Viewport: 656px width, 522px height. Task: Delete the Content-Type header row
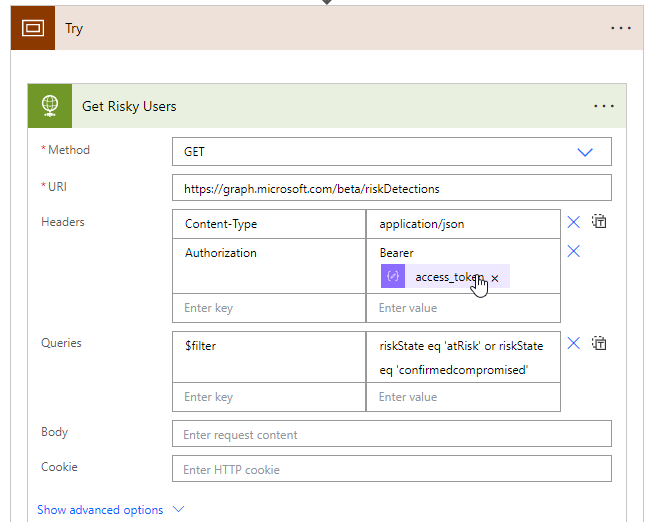pos(574,223)
